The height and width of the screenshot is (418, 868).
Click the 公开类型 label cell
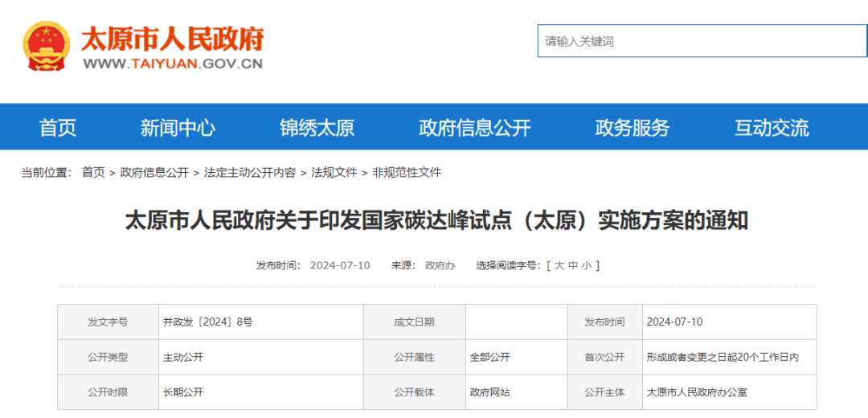(x=108, y=357)
